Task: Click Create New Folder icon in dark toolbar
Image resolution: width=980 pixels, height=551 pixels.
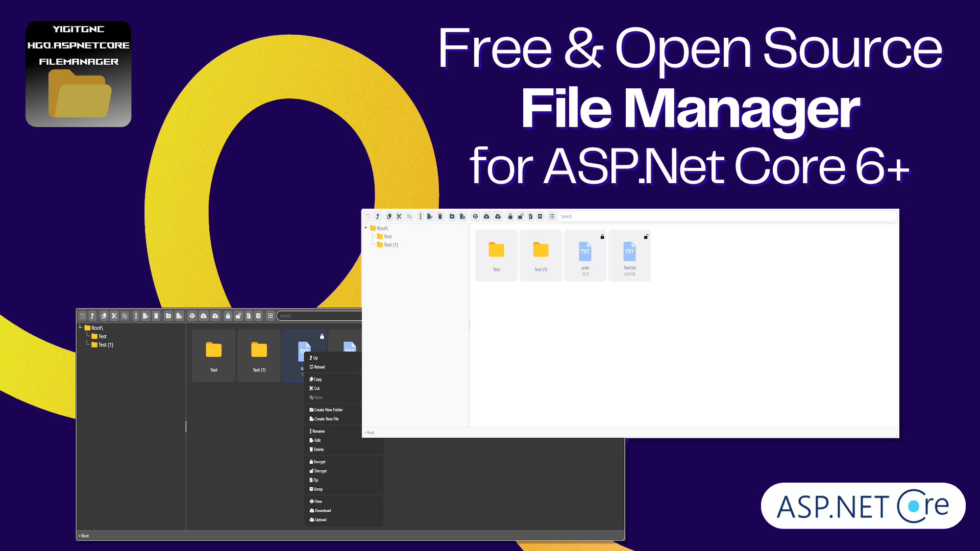Action: (168, 316)
